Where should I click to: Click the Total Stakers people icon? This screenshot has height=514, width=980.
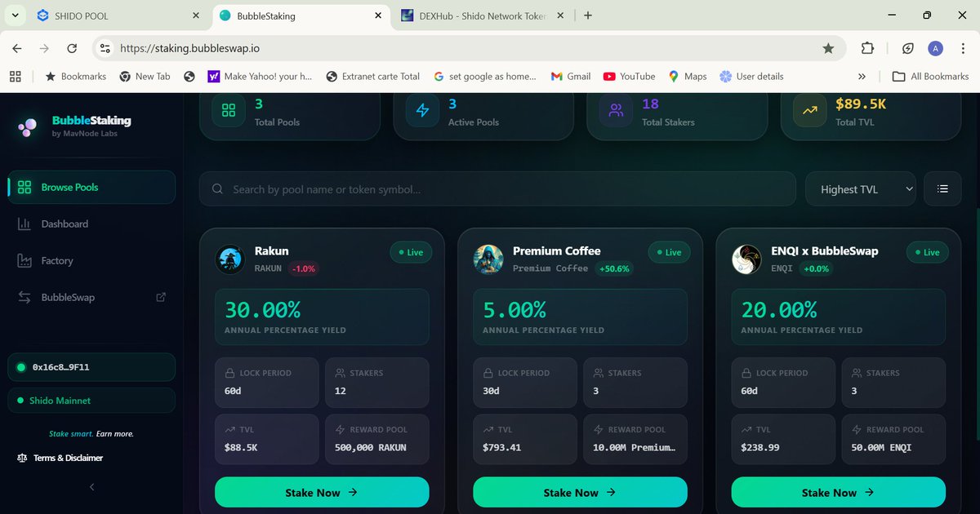click(x=616, y=111)
